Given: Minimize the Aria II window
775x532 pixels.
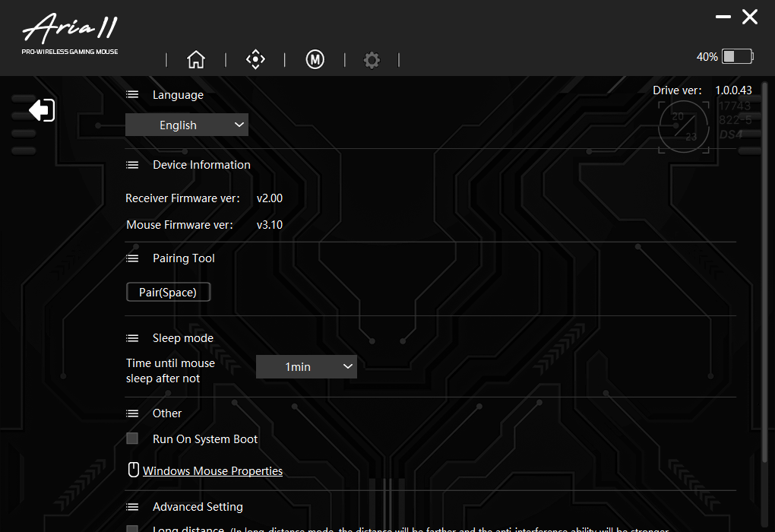Looking at the screenshot, I should click(723, 17).
